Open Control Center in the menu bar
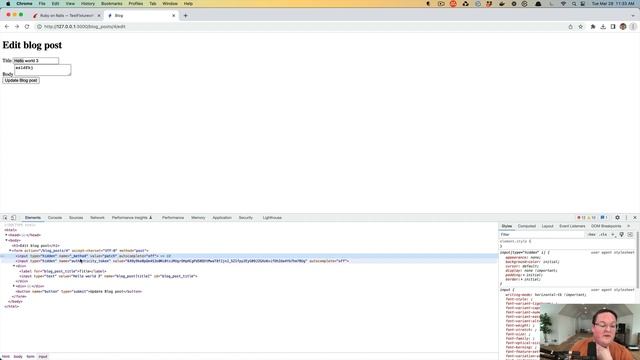Screen dimensions: 640x360 coord(583,4)
